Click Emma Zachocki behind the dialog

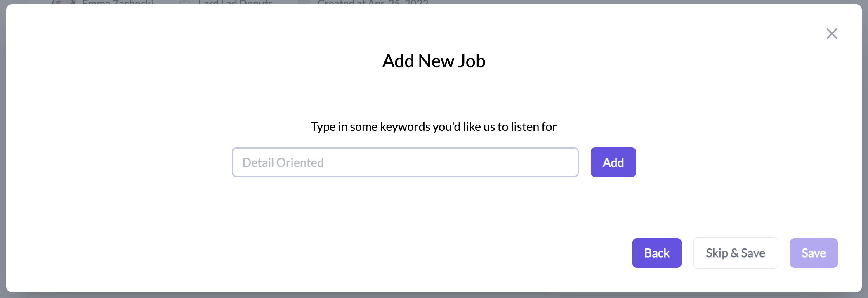[118, 2]
